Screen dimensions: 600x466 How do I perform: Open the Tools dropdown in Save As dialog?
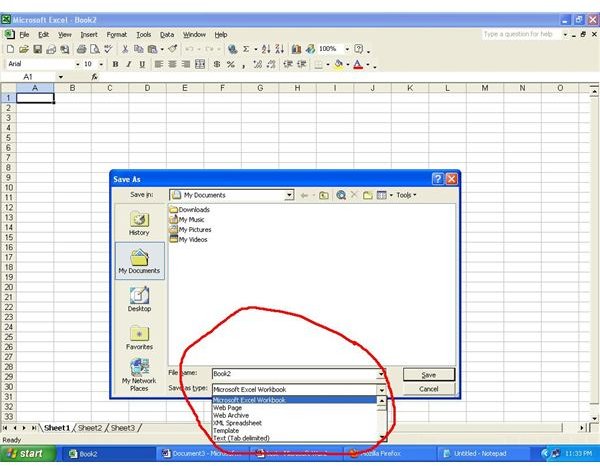[406, 195]
